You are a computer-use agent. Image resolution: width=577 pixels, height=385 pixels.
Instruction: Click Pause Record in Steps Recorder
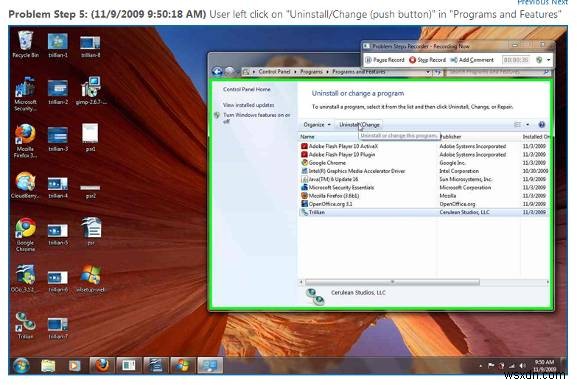coord(385,60)
